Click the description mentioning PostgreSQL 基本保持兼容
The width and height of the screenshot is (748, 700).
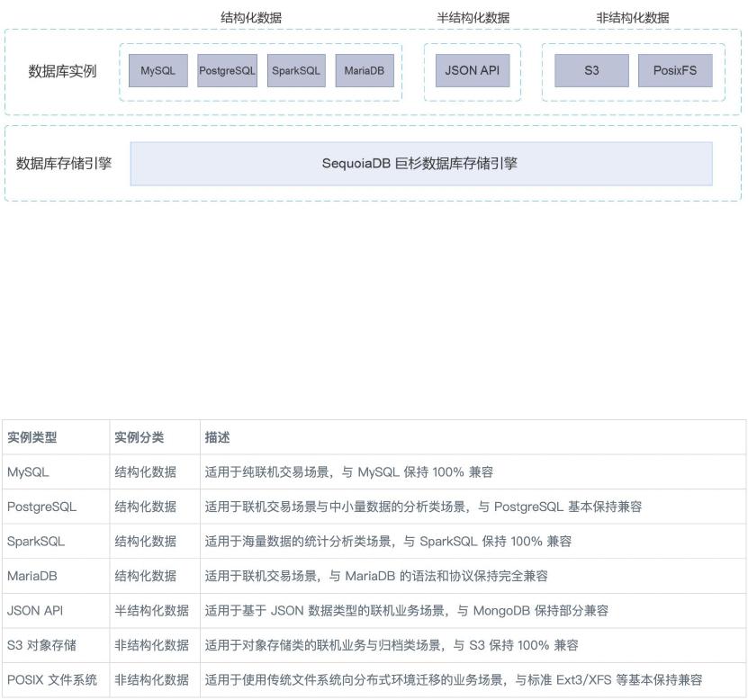424,507
